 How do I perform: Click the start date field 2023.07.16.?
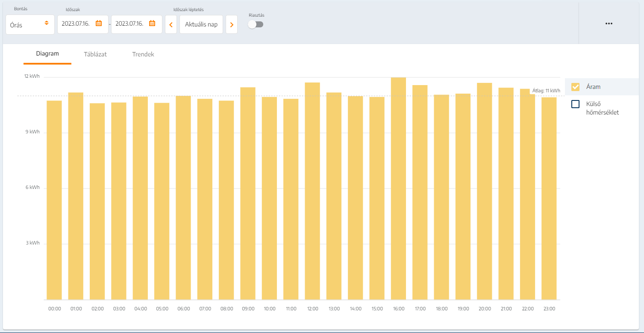76,24
